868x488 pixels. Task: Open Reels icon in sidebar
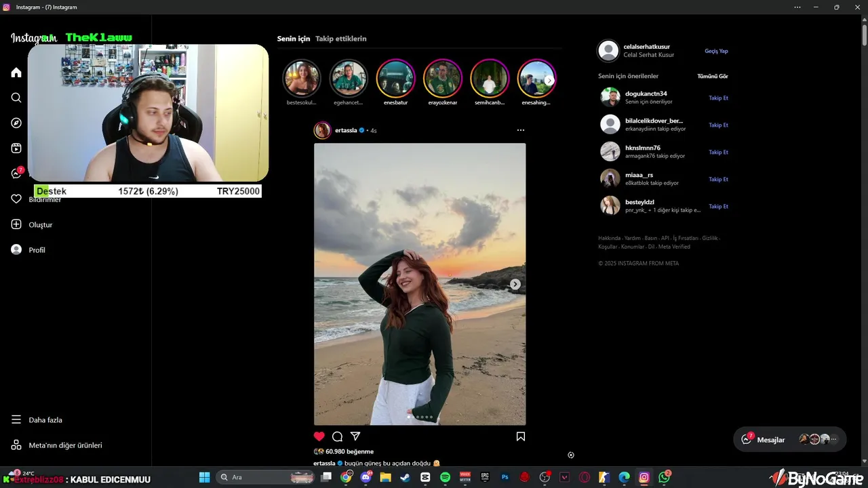(16, 148)
